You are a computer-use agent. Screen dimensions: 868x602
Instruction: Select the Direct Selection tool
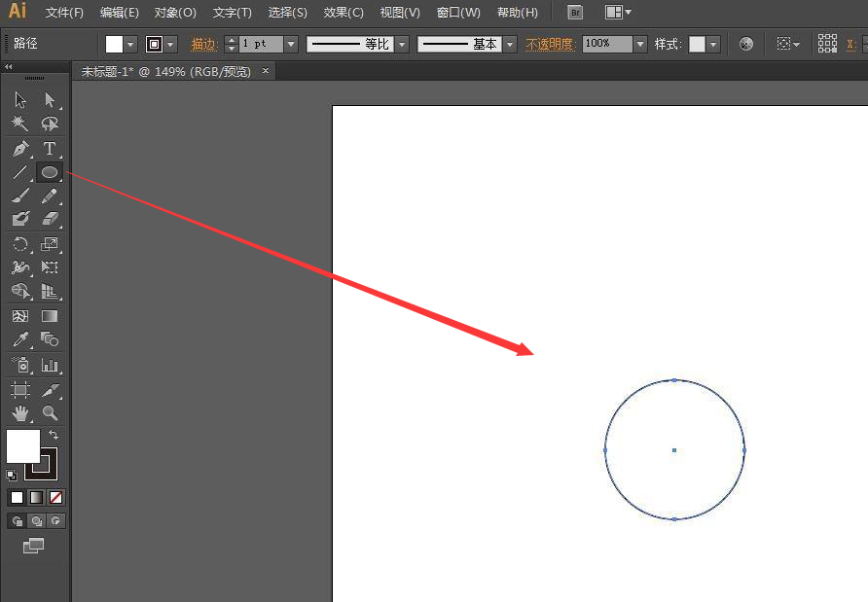[x=50, y=99]
